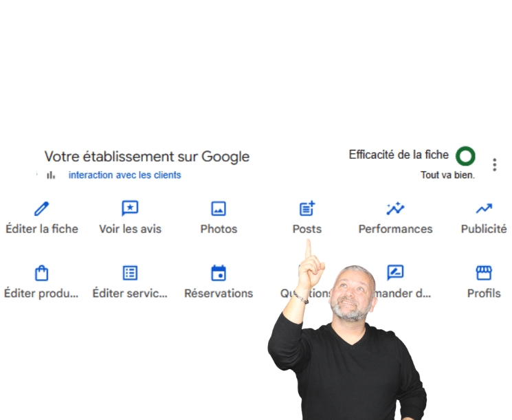Screen dimensions: 512x420
Task: Click the green Efficacité de la fiche circle
Action: point(465,156)
